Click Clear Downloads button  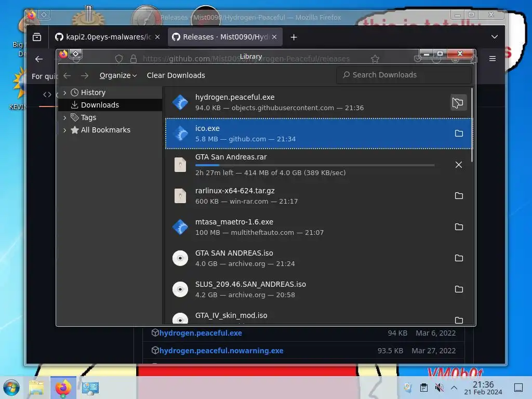point(176,75)
